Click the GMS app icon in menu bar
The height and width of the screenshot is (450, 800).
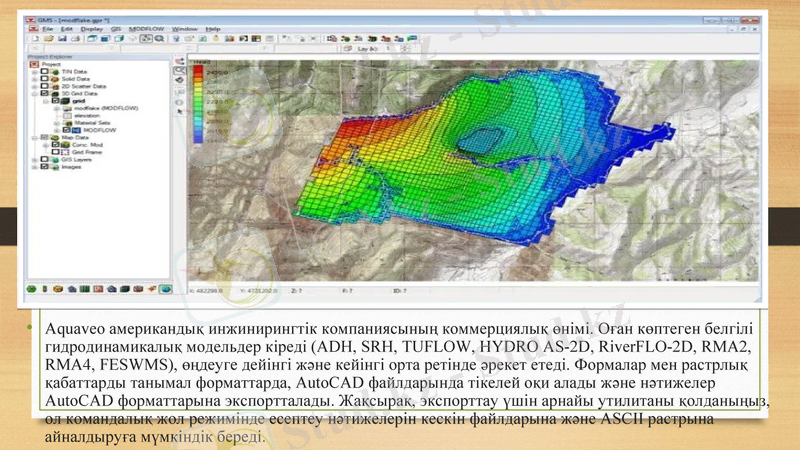pos(33,29)
